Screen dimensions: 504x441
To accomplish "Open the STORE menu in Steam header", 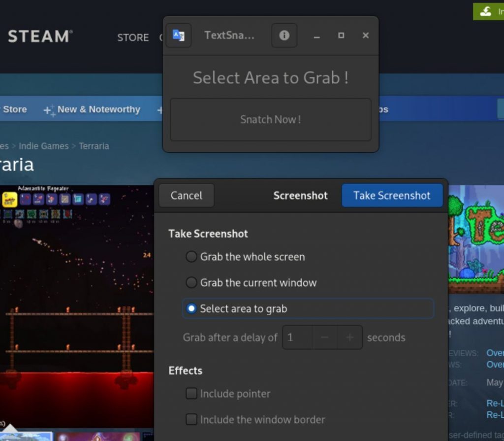I will coord(133,37).
